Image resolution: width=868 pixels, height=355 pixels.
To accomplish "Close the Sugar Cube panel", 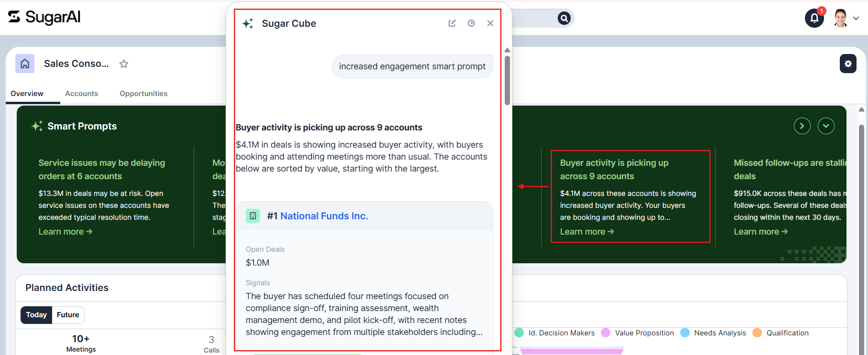I will tap(490, 23).
